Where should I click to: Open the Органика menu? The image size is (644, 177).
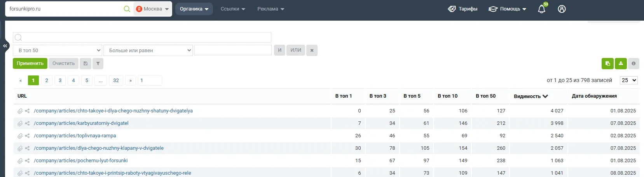coord(194,9)
